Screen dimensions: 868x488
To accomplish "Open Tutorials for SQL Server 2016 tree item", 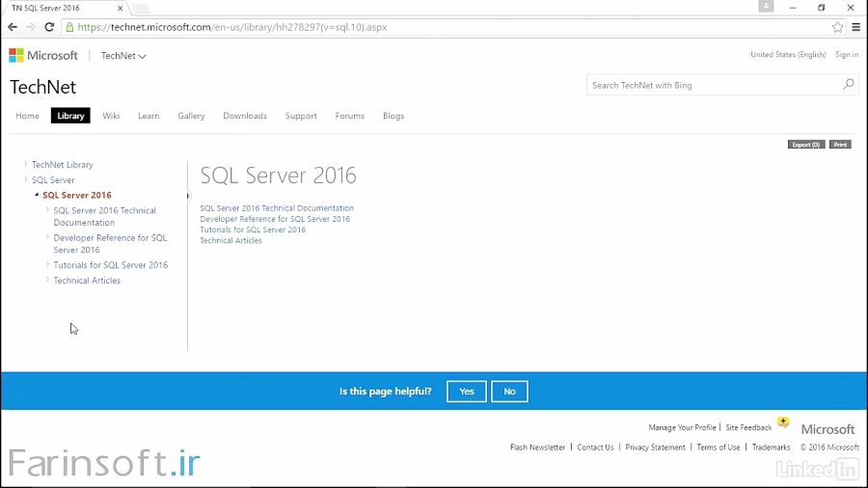I will 111,265.
